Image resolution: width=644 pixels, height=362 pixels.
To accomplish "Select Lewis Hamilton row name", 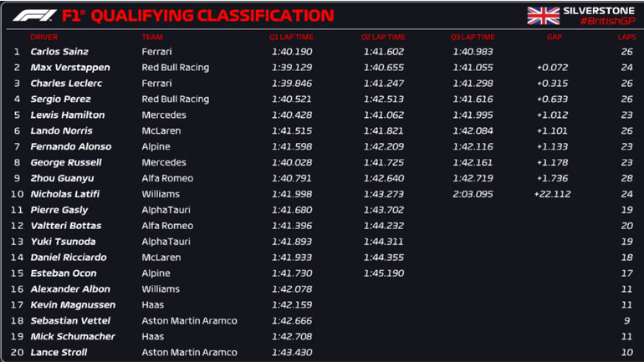I will click(x=67, y=115).
